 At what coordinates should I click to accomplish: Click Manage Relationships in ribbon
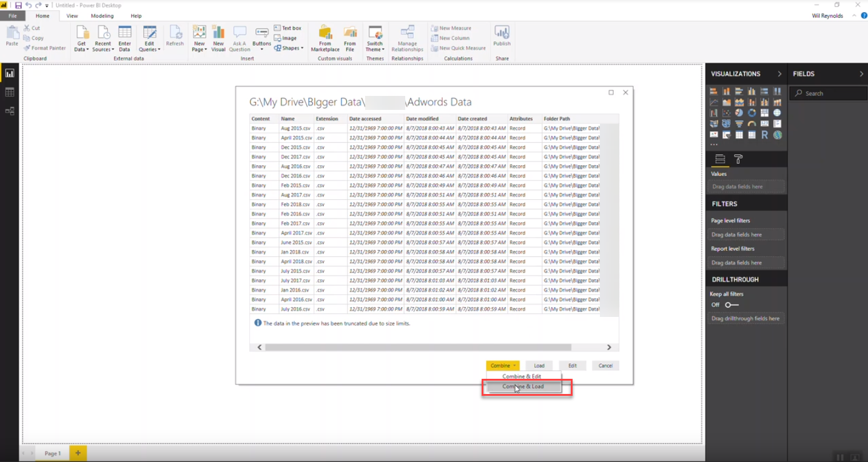tap(408, 38)
